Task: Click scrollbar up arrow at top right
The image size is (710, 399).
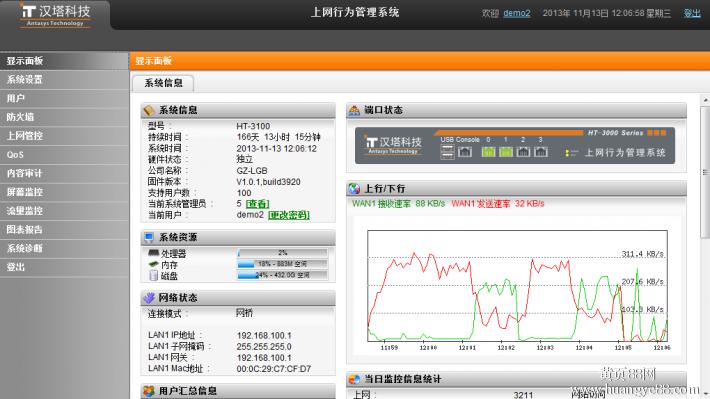Action: pyautogui.click(x=705, y=100)
